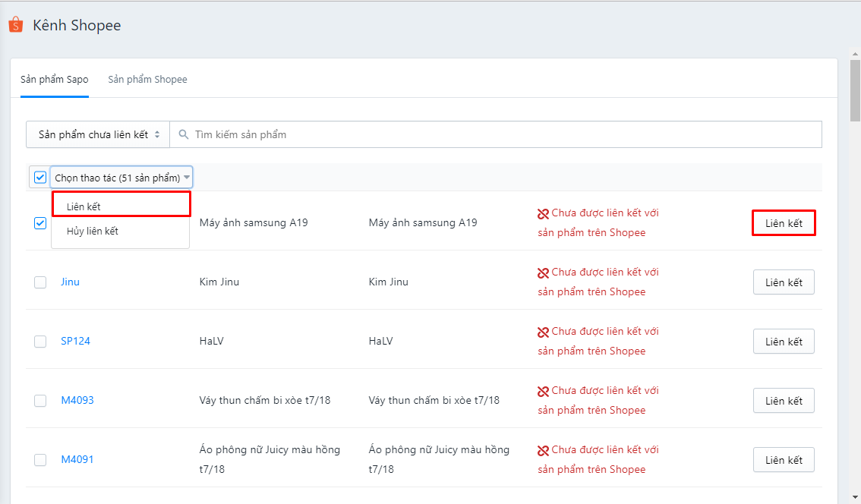This screenshot has height=504, width=861.
Task: Click the caret arrow beside Chọn thao tác
Action: [x=186, y=177]
